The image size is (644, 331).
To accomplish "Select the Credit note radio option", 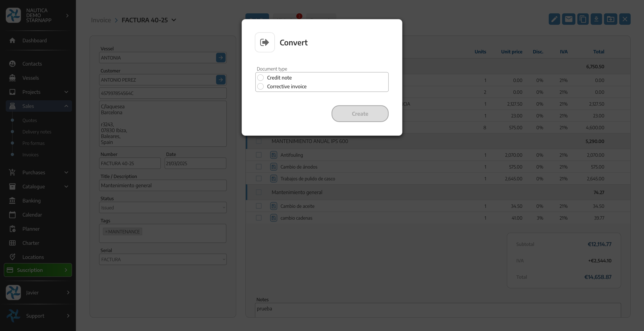I will [260, 78].
